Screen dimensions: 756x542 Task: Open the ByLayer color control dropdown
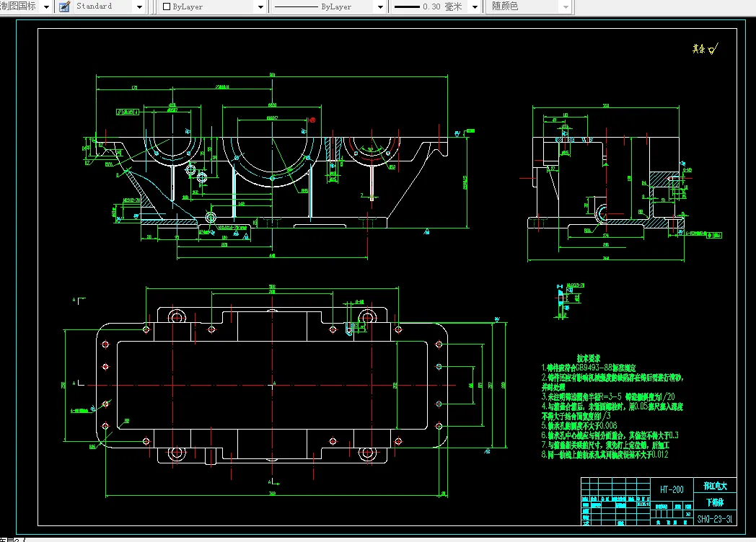[260, 6]
